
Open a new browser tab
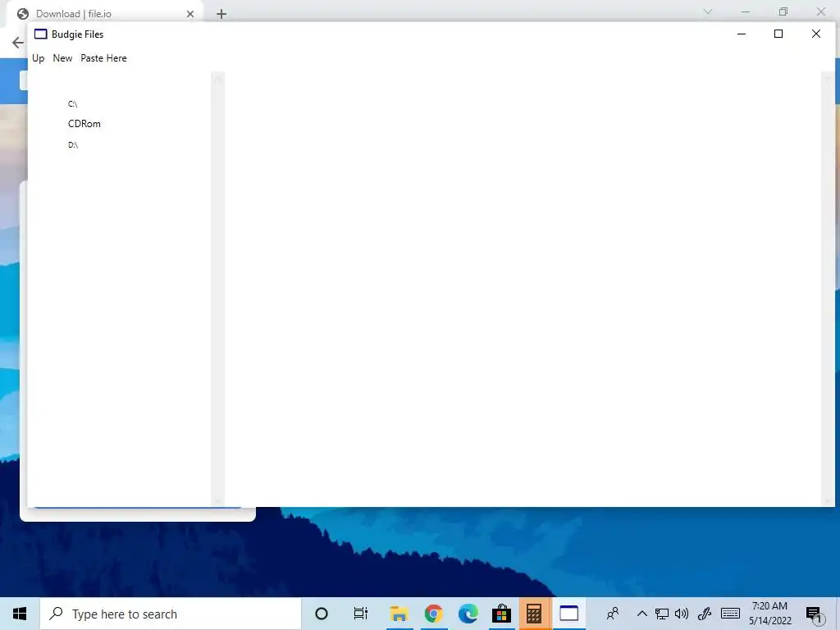(221, 14)
